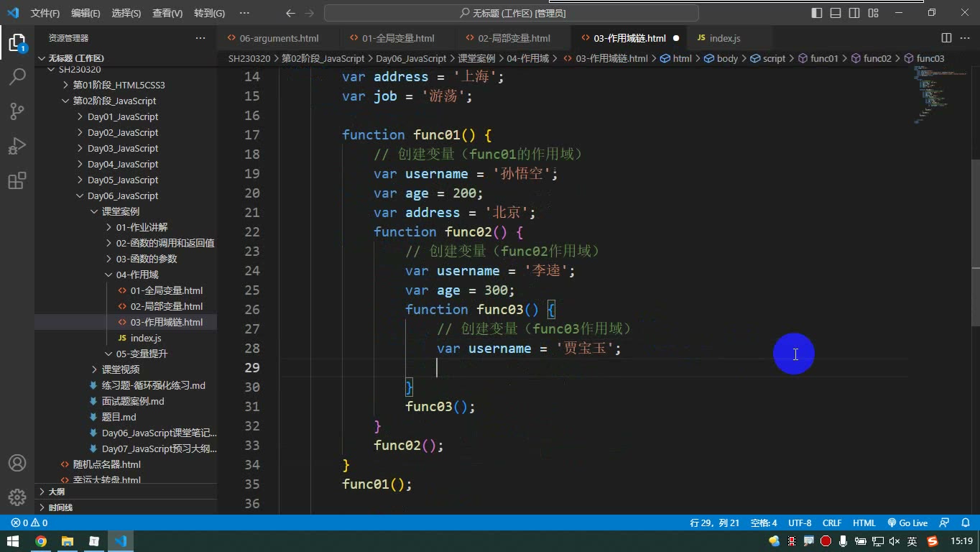Open File Explorer from the taskbar
This screenshot has width=980, height=552.
[x=68, y=541]
